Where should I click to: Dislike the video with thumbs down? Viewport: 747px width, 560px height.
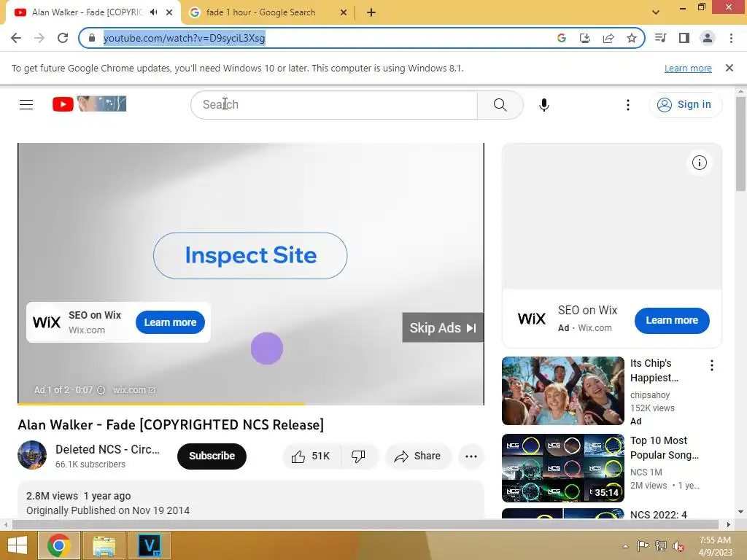(x=359, y=456)
